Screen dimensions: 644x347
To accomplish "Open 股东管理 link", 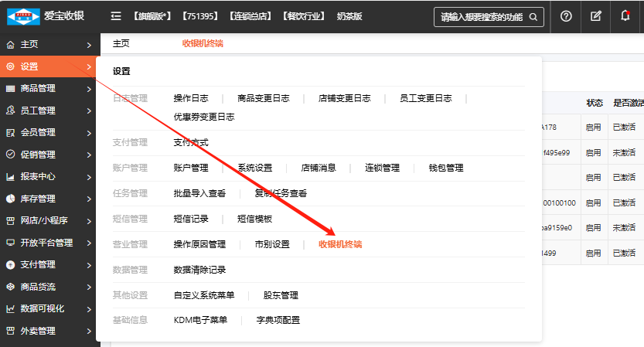I will (x=281, y=295).
